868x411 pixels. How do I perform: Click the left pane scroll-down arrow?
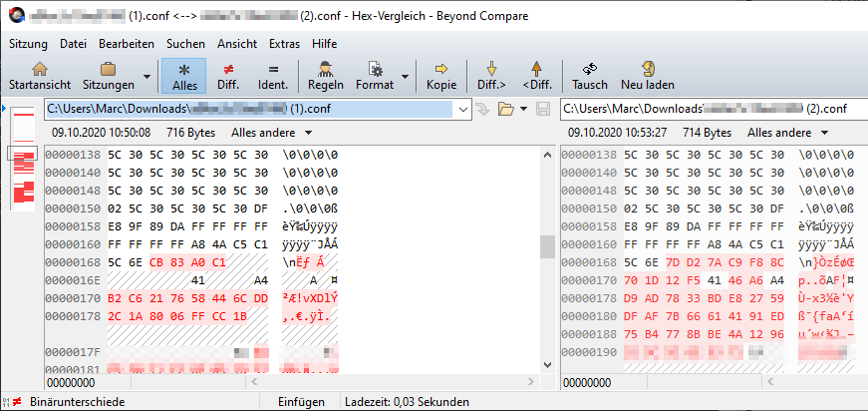547,365
